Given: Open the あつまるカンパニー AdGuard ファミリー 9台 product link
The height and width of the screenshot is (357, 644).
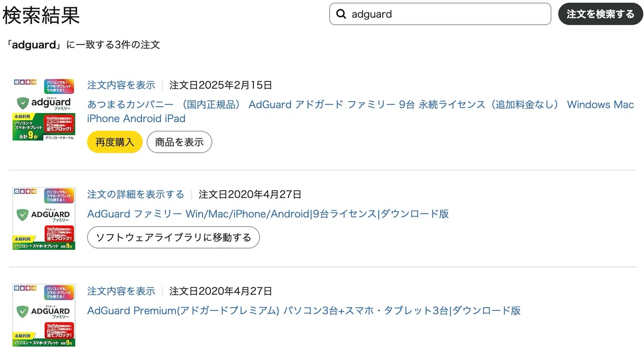Looking at the screenshot, I should (x=361, y=111).
